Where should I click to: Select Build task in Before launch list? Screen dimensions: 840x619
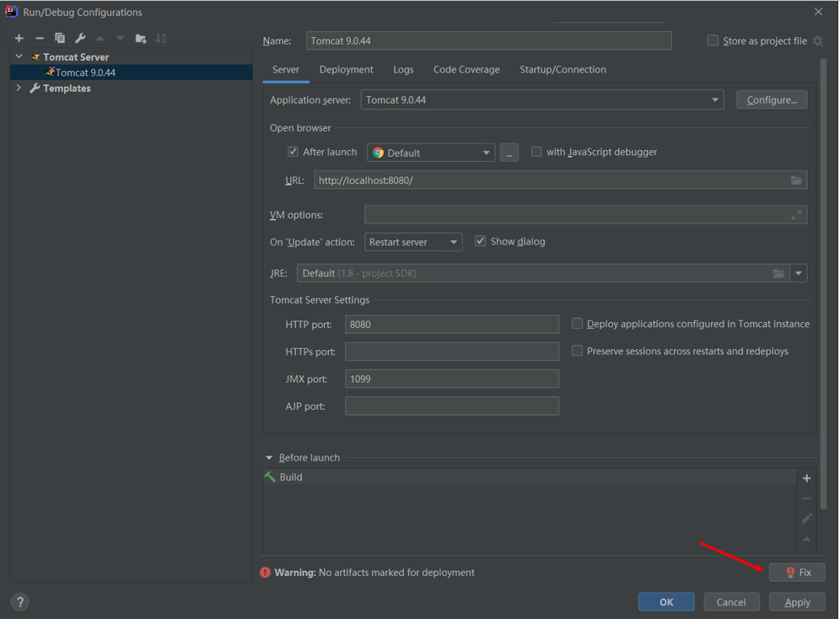click(530, 476)
